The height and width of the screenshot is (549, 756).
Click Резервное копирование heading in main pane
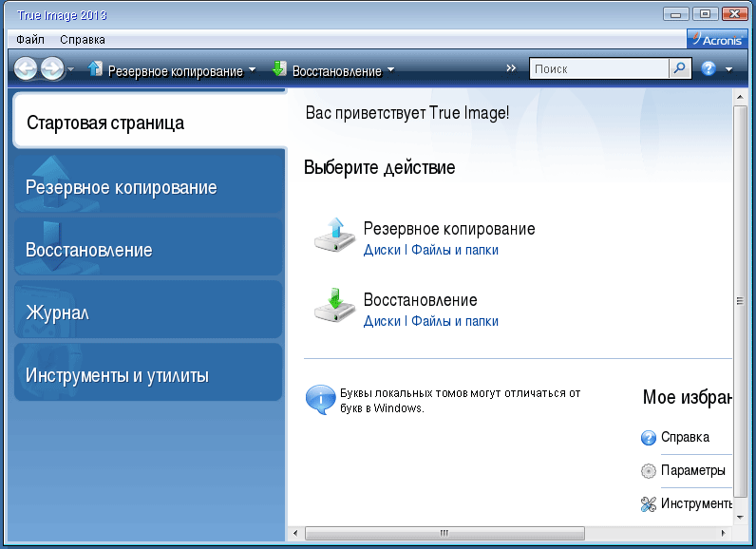[449, 229]
